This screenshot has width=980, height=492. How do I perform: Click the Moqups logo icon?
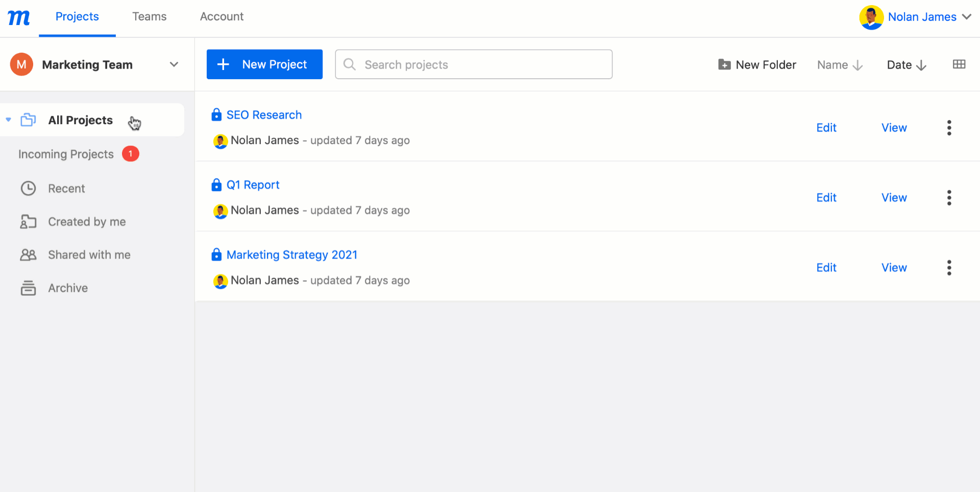(19, 18)
